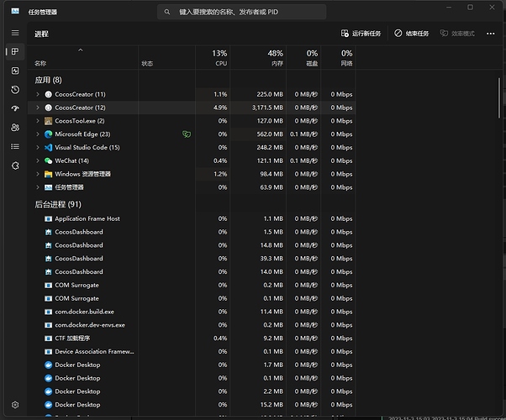Sort by the 内存 column header

(258, 57)
